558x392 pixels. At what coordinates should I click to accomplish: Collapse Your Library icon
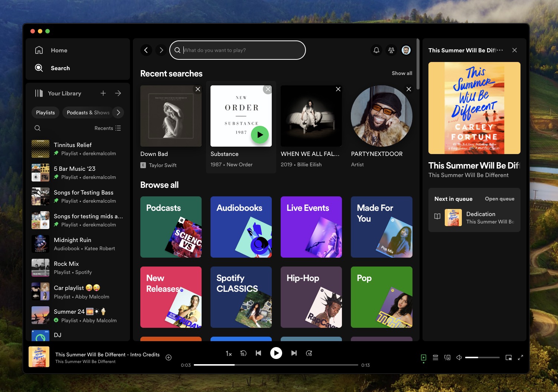[x=39, y=93]
